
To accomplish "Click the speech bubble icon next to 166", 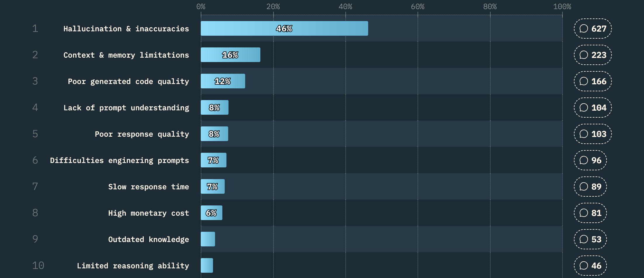I will [584, 81].
